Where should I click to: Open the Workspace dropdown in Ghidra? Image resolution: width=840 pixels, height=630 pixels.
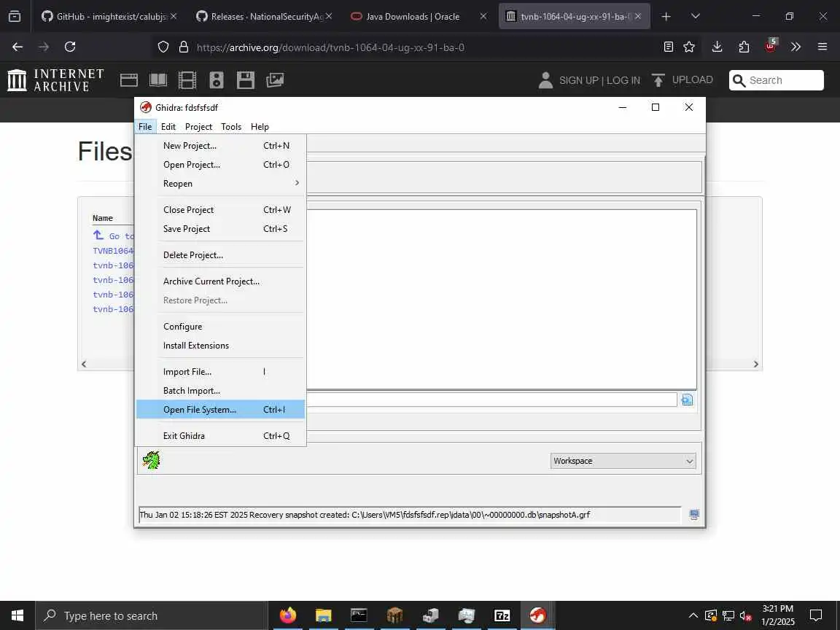(x=623, y=461)
